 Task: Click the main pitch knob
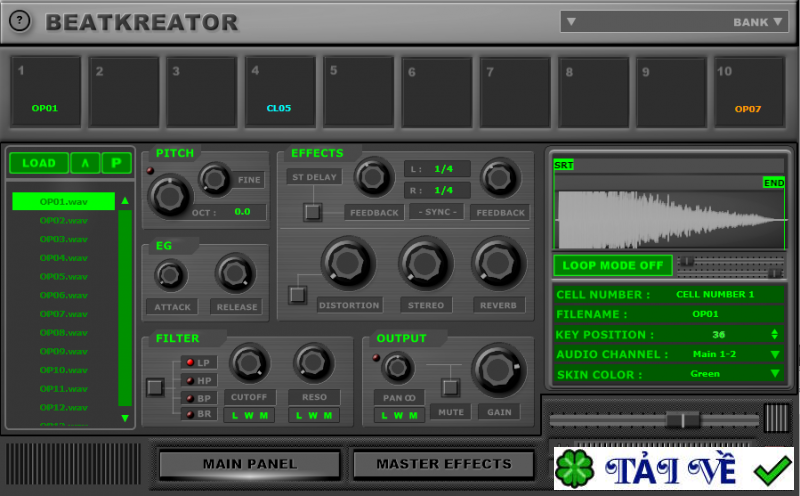click(169, 196)
